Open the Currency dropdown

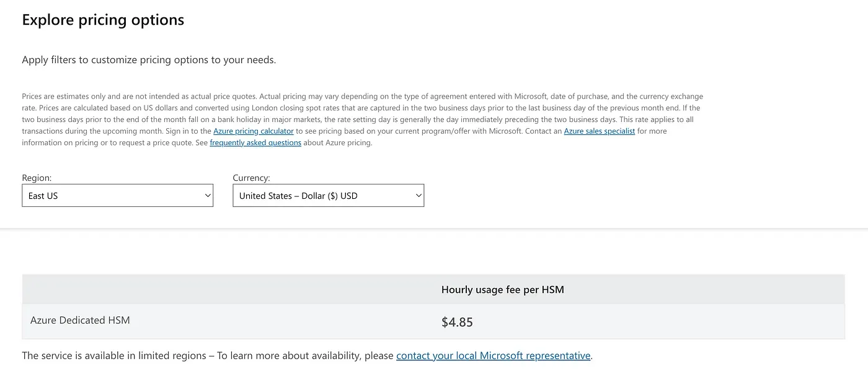[328, 195]
